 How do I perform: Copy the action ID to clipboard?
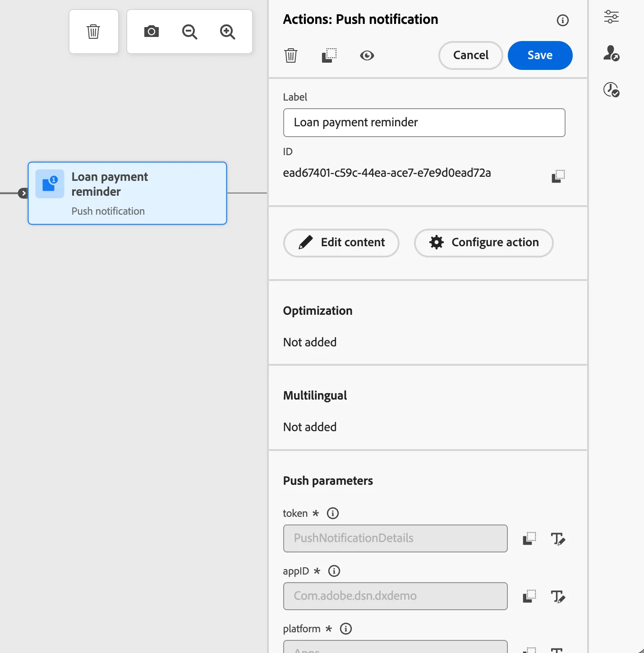click(x=558, y=176)
